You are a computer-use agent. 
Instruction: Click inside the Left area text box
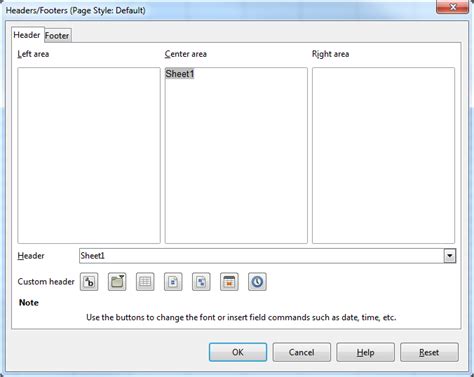pos(89,155)
